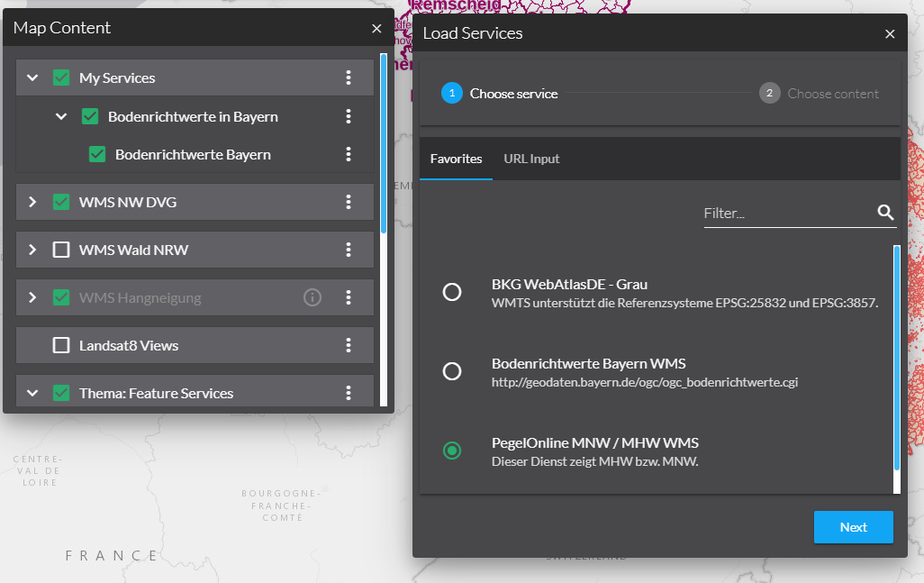Switch to the URL Input tab

[531, 159]
